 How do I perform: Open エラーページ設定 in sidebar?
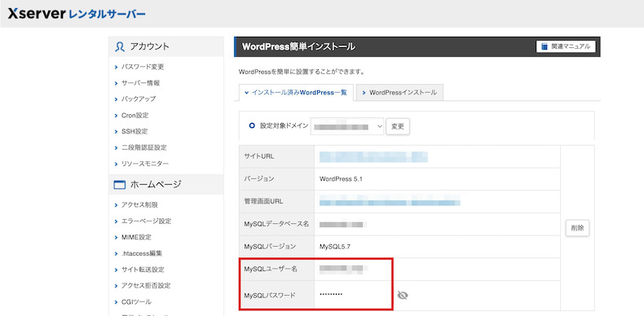click(146, 221)
